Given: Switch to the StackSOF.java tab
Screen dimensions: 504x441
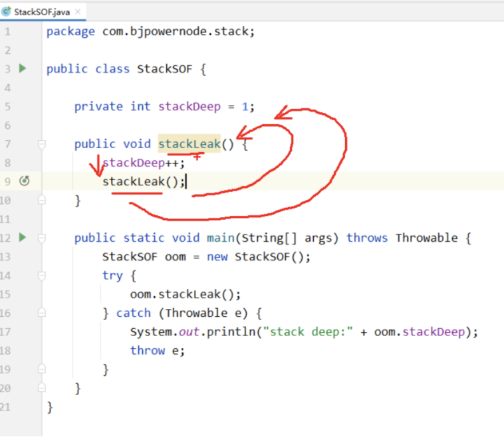Looking at the screenshot, I should [x=42, y=12].
